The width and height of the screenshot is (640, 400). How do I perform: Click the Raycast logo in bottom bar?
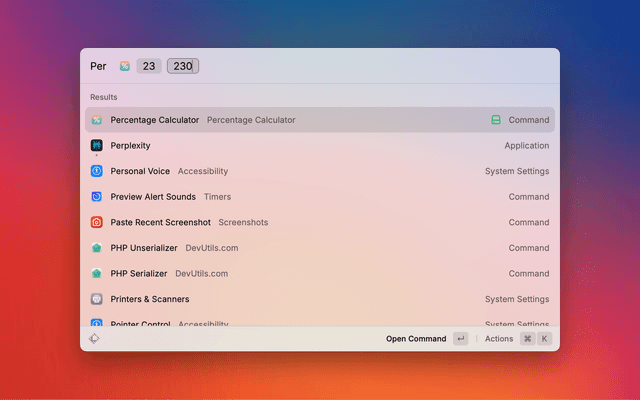point(94,339)
